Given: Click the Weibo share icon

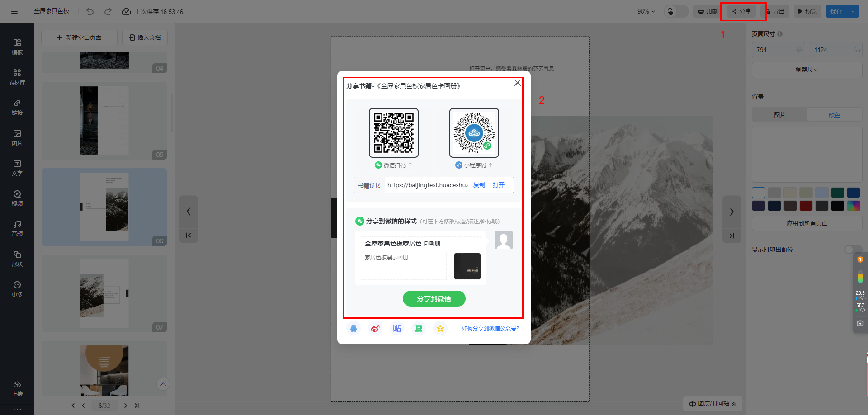Looking at the screenshot, I should point(375,329).
